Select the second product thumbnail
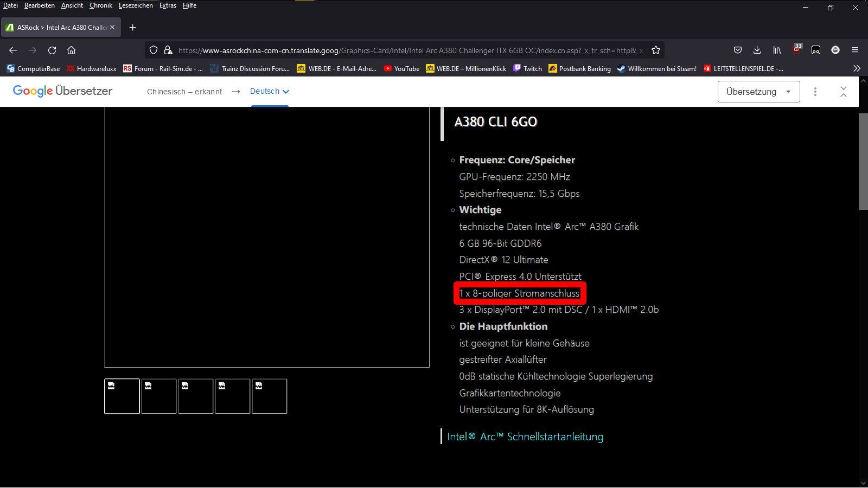868x488 pixels. (x=159, y=396)
